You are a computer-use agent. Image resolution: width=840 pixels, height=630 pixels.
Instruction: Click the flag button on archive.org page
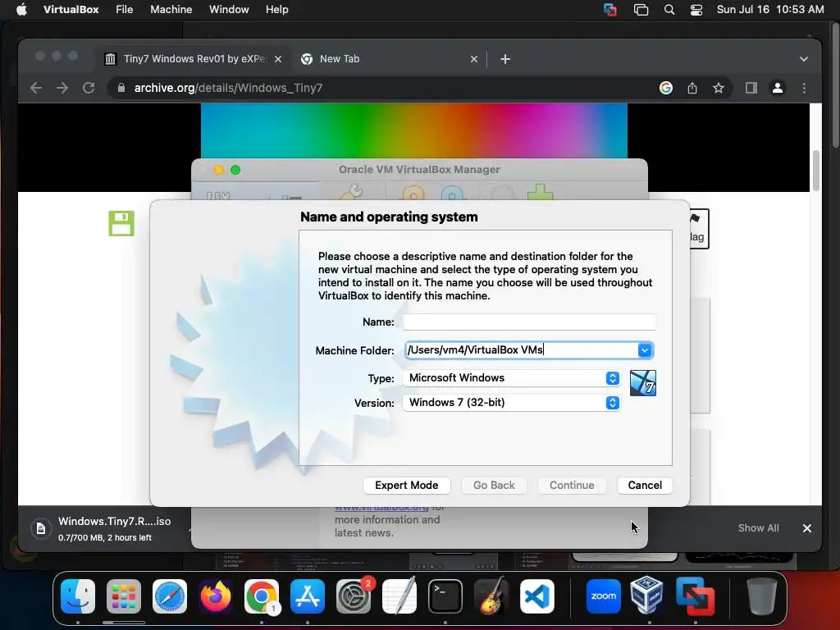click(x=699, y=229)
